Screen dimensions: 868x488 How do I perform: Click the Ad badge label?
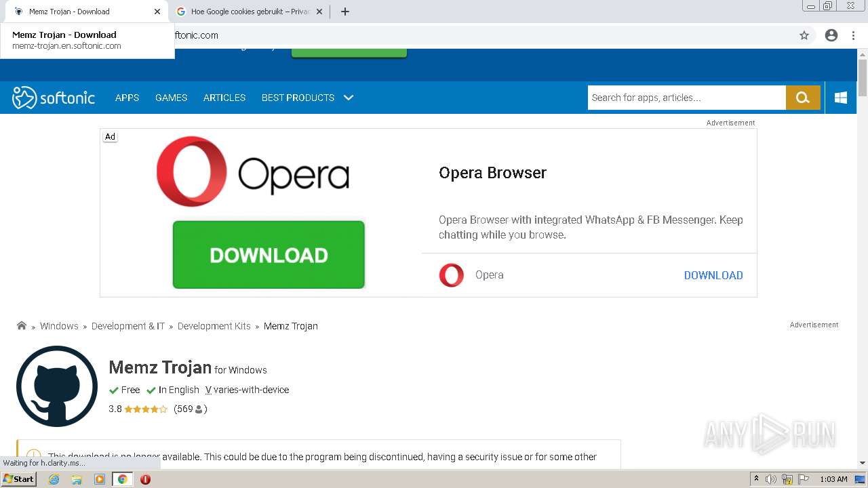(110, 137)
